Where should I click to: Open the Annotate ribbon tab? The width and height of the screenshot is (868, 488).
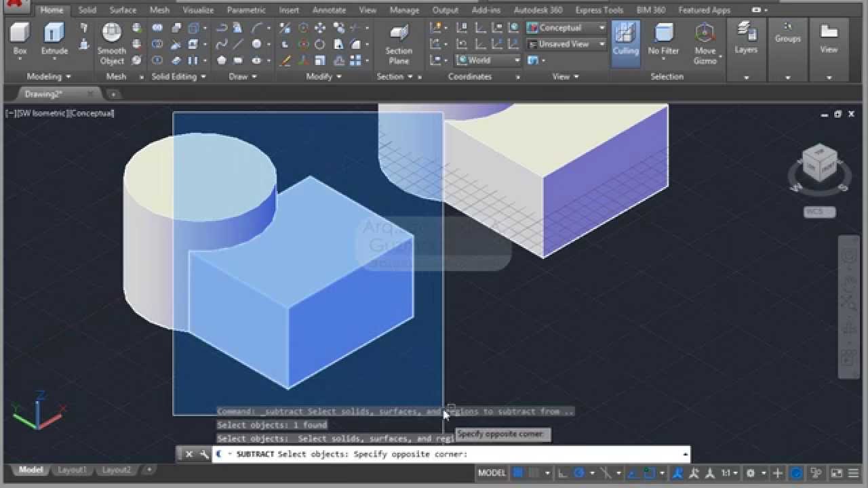coord(329,10)
